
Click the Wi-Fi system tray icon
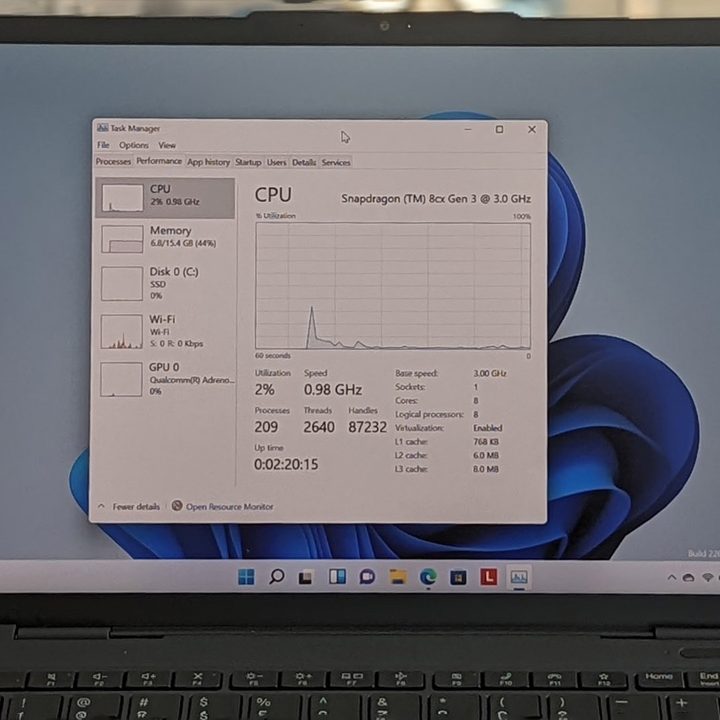pos(708,577)
